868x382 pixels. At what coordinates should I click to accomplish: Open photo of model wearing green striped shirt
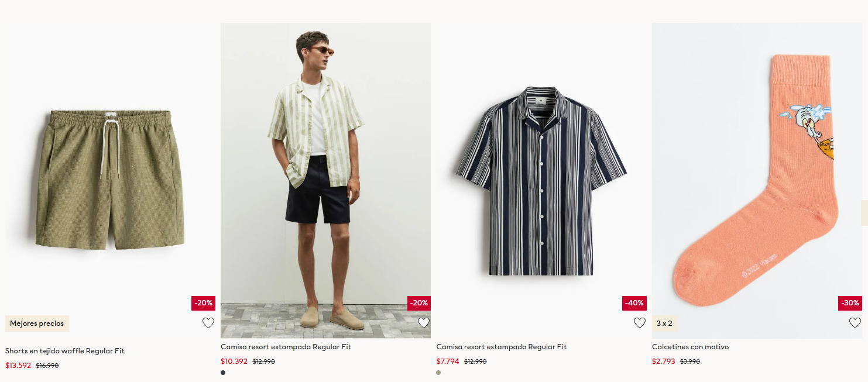coord(325,180)
